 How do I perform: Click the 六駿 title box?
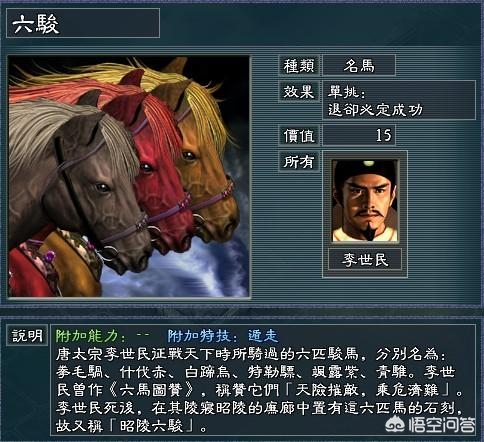(x=83, y=23)
